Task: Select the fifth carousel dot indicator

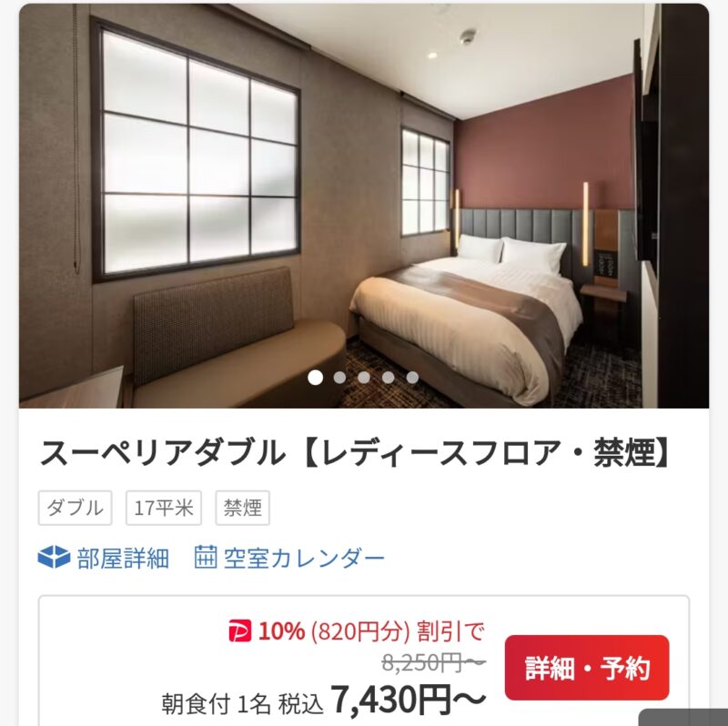Action: pos(412,378)
